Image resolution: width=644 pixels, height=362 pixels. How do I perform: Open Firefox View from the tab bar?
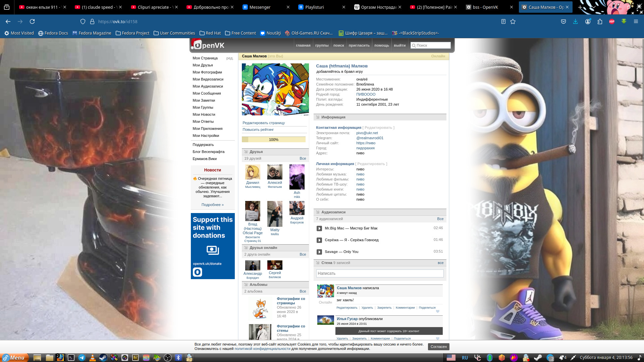(x=7, y=7)
